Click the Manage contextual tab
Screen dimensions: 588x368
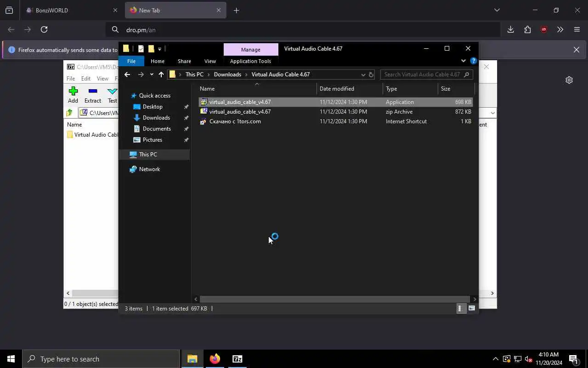(x=251, y=50)
